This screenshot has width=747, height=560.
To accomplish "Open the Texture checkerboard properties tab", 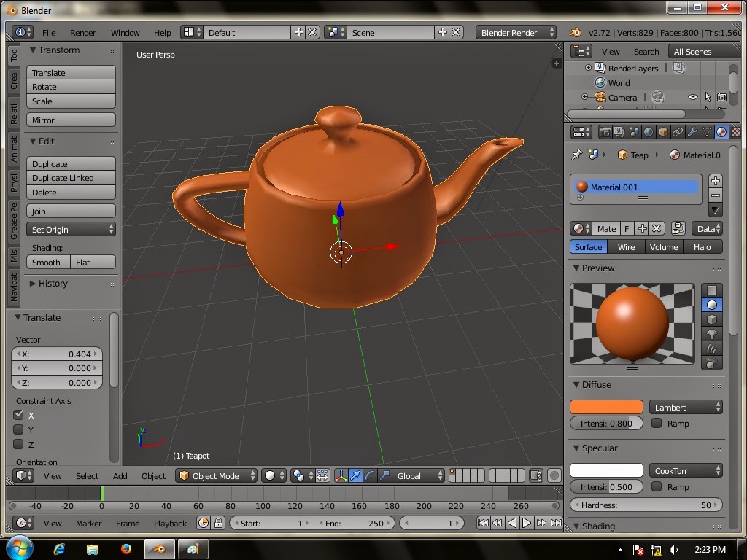I will click(736, 132).
